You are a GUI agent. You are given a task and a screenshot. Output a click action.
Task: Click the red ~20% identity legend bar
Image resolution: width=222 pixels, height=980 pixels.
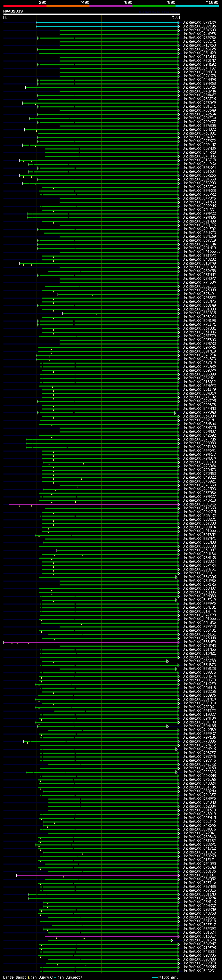click(25, 7)
